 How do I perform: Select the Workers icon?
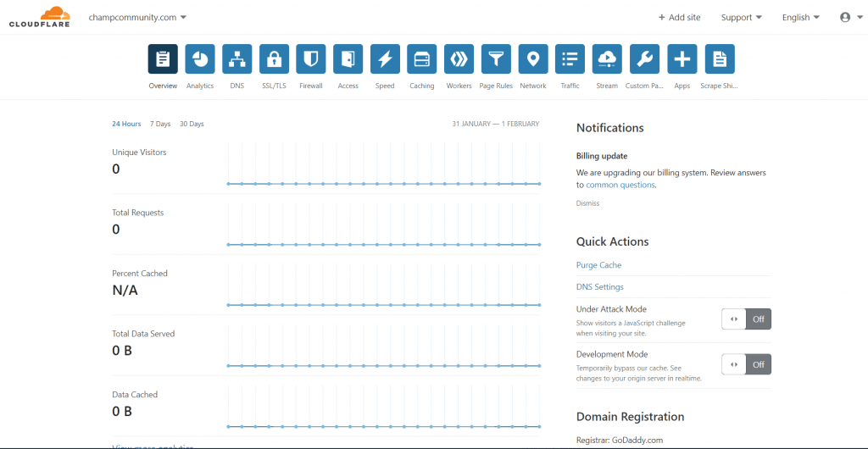459,59
